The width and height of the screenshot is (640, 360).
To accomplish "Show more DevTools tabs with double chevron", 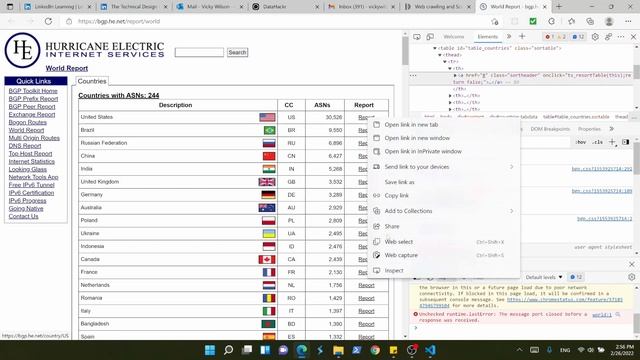I will [x=509, y=36].
